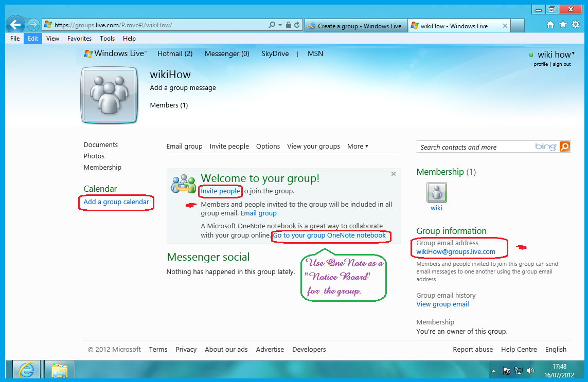Open the browser Home icon

coord(550,25)
